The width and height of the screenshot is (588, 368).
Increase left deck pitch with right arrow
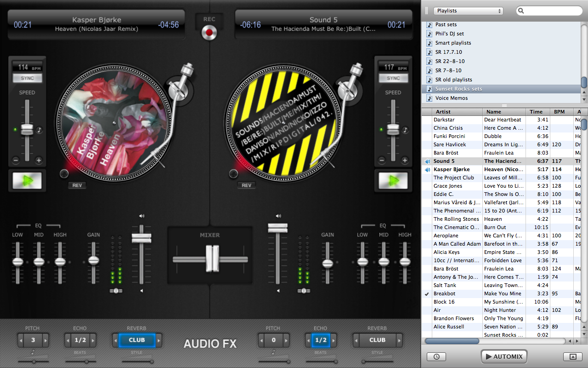pos(45,340)
